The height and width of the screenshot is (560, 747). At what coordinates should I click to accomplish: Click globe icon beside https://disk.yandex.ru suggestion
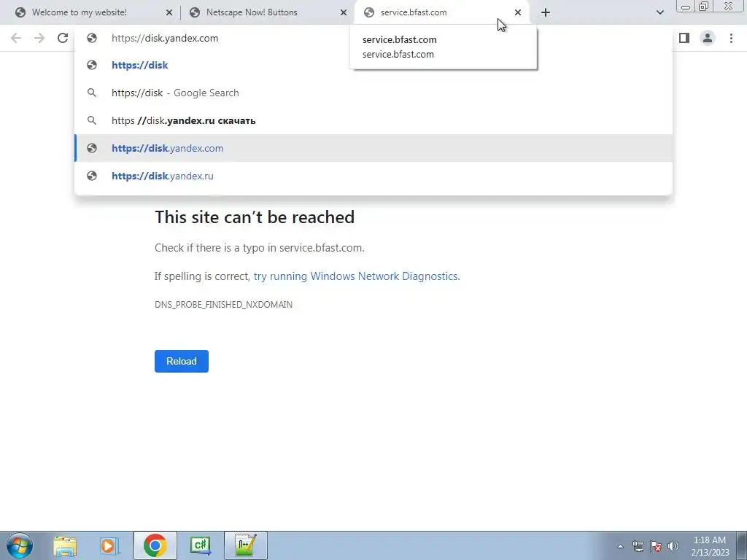tap(92, 176)
